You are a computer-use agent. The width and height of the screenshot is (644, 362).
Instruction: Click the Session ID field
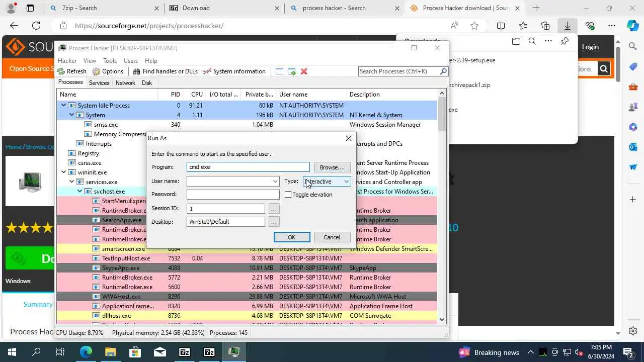226,208
